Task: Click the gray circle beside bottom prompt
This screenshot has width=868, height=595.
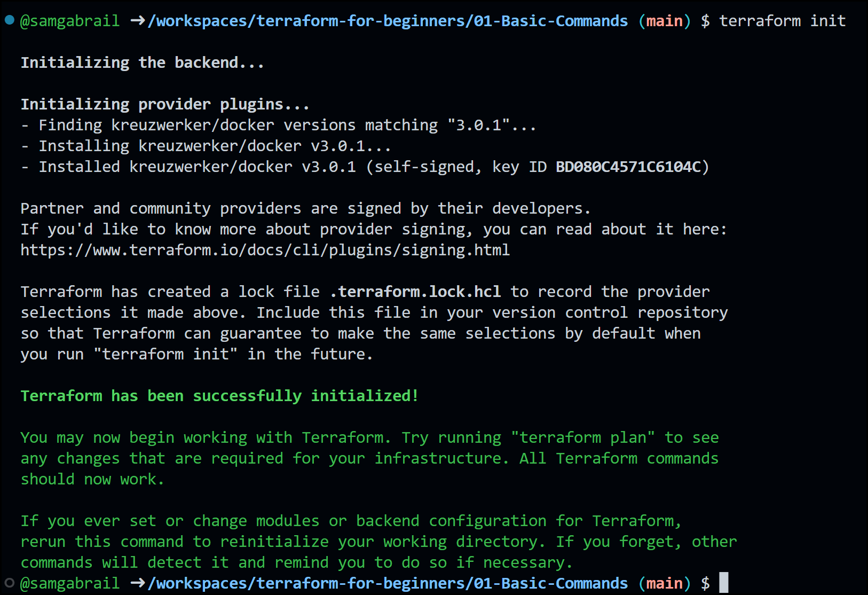Action: pos(9,583)
